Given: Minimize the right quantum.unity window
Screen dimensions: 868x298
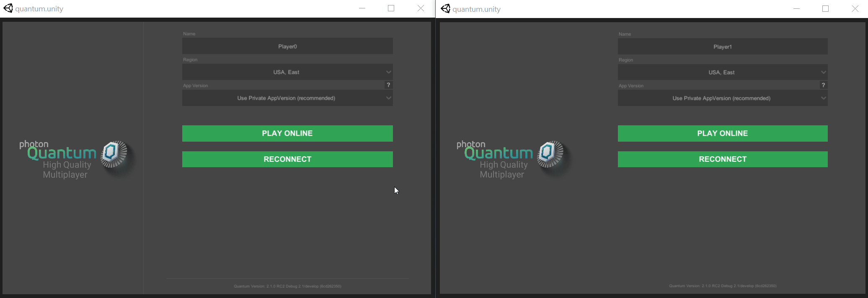Looking at the screenshot, I should [x=796, y=9].
